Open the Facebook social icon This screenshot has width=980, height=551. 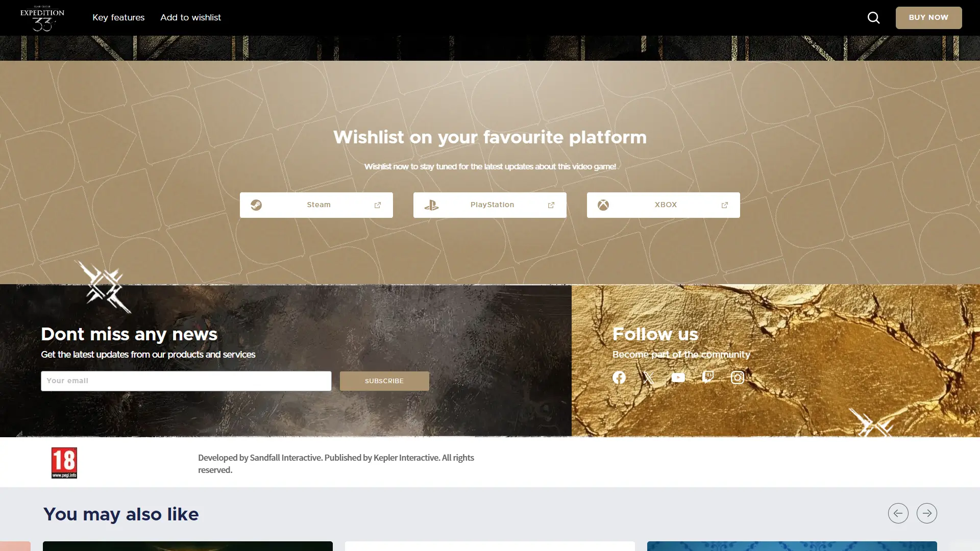coord(619,378)
